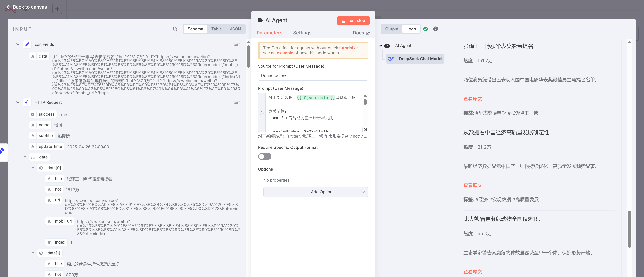Screen dimensions: 644x277
Task: Click the AI Agent robot icon in logs
Action: click(387, 46)
